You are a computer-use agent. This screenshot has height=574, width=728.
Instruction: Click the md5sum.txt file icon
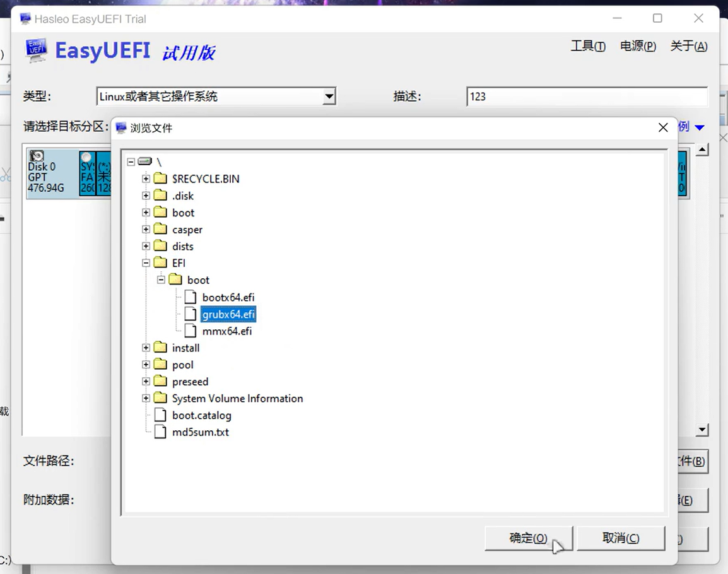pyautogui.click(x=160, y=432)
